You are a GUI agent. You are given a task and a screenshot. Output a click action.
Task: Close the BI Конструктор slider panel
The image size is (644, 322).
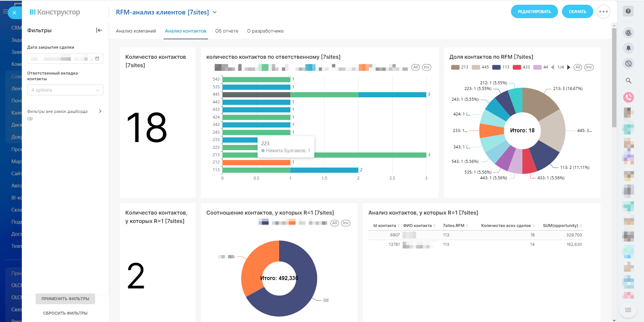(14, 13)
